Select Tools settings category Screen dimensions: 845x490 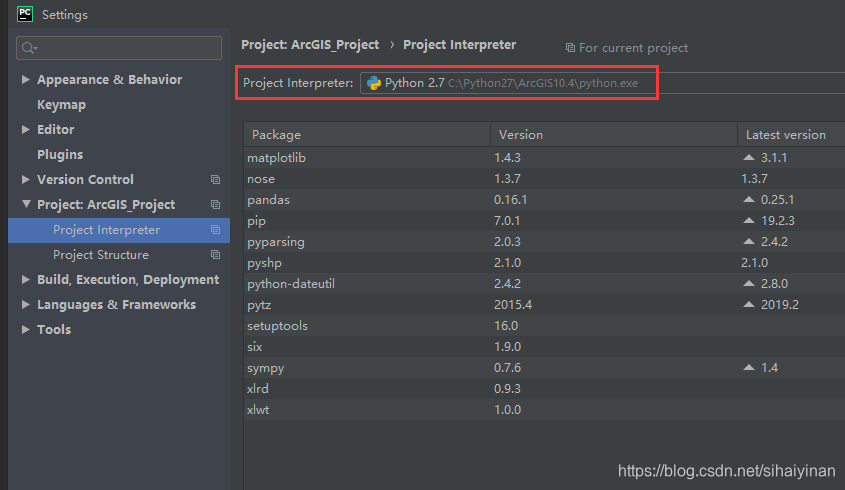pyautogui.click(x=54, y=329)
